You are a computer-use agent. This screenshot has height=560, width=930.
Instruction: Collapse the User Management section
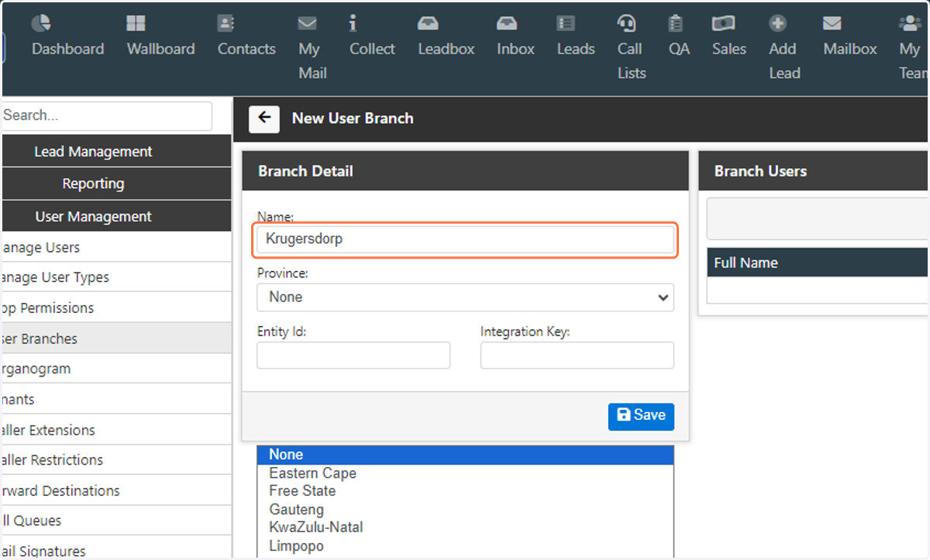pos(116,217)
